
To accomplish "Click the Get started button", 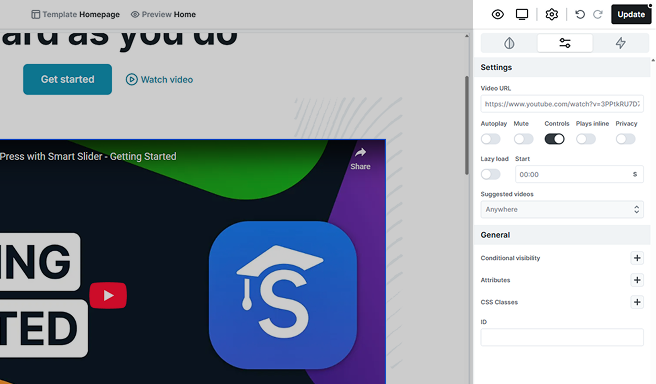I will click(67, 79).
